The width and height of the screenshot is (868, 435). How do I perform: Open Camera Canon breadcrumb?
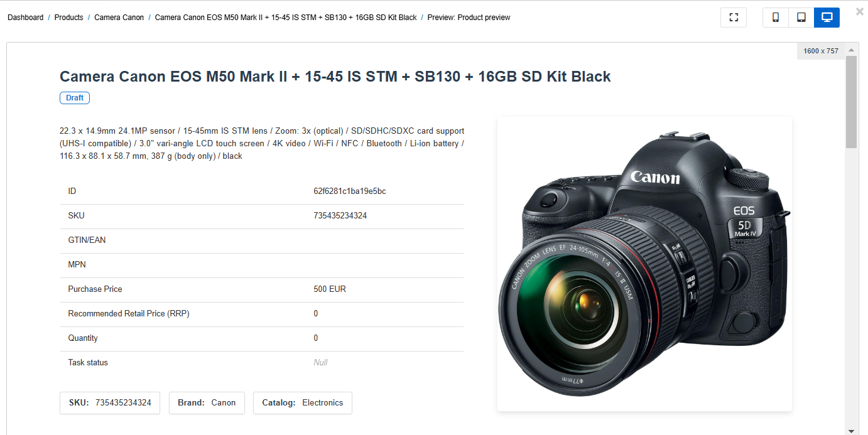click(119, 18)
